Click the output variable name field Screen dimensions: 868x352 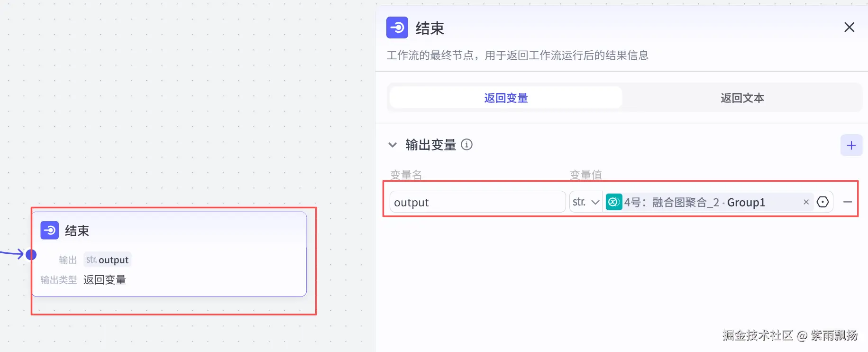click(477, 202)
